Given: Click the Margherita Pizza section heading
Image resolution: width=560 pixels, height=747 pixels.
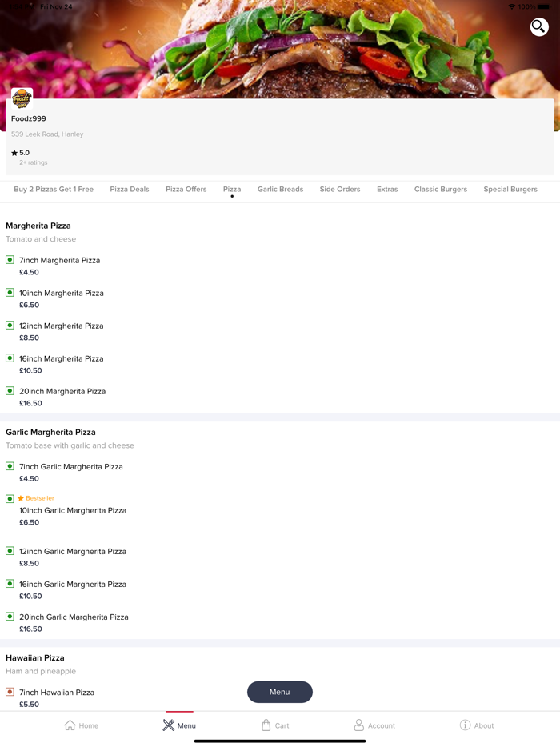Looking at the screenshot, I should click(38, 226).
